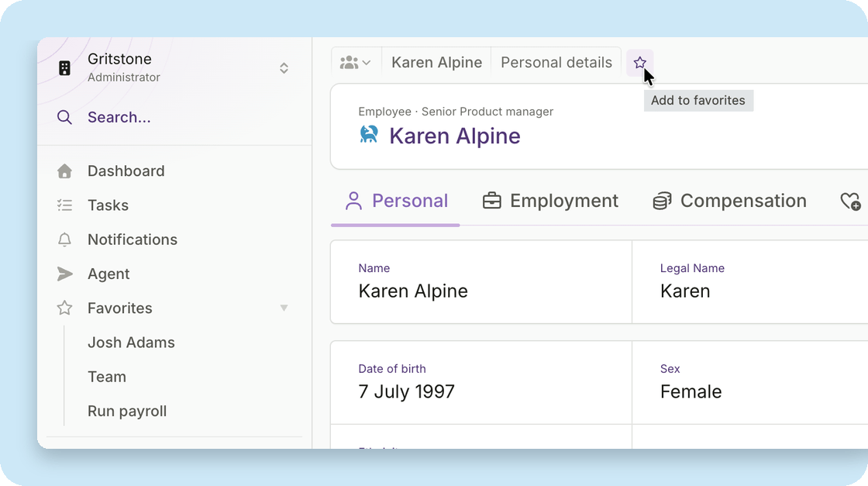Click the Sex value Female
868x486 pixels.
click(691, 392)
